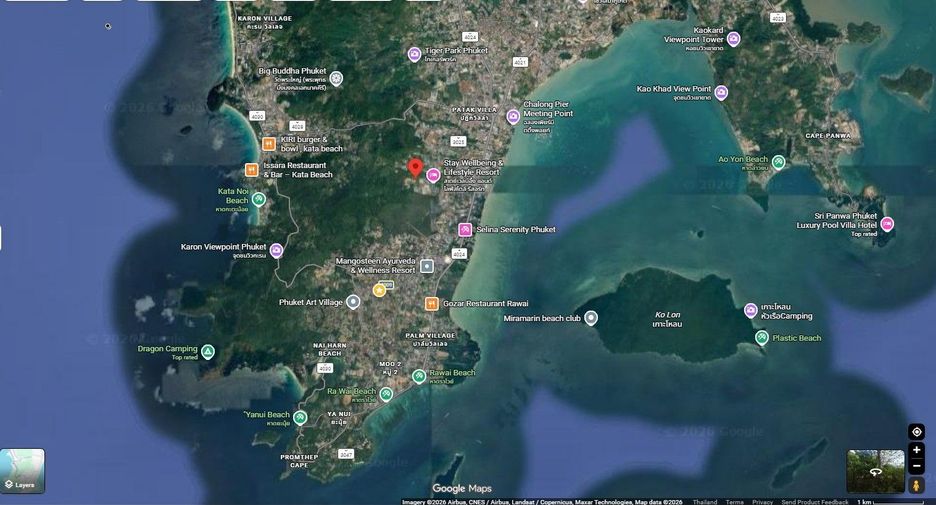Open Stay Wellbeing & Lifestyle Resort marker
The height and width of the screenshot is (505, 936).
click(x=433, y=175)
